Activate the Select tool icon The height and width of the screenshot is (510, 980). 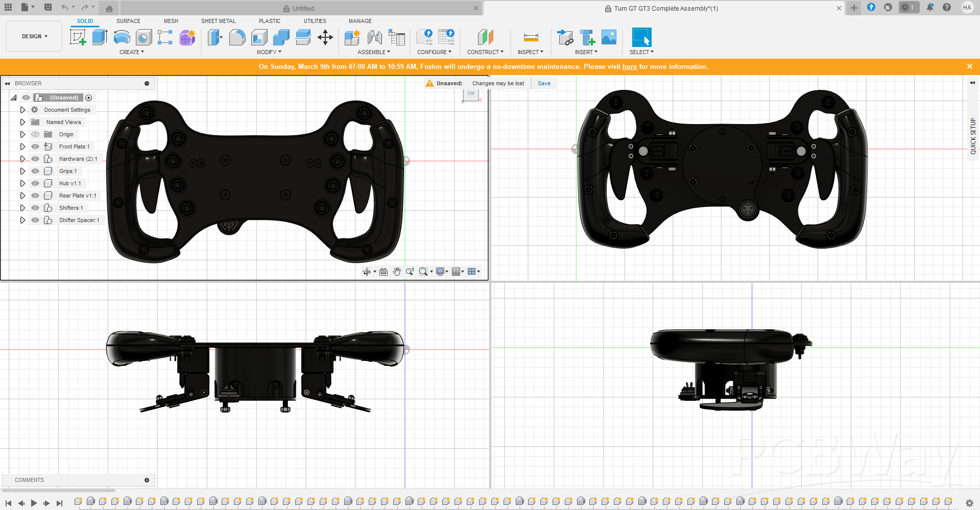pyautogui.click(x=641, y=37)
